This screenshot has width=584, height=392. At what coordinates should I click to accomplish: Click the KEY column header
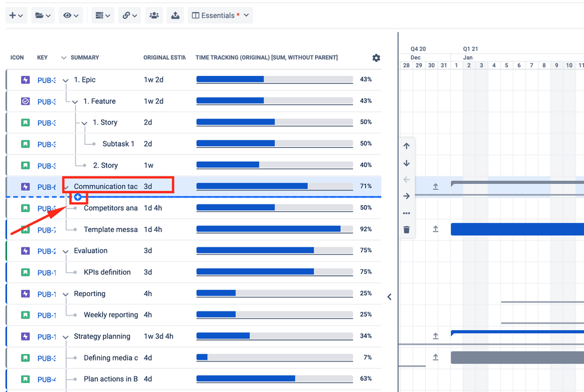pyautogui.click(x=42, y=58)
